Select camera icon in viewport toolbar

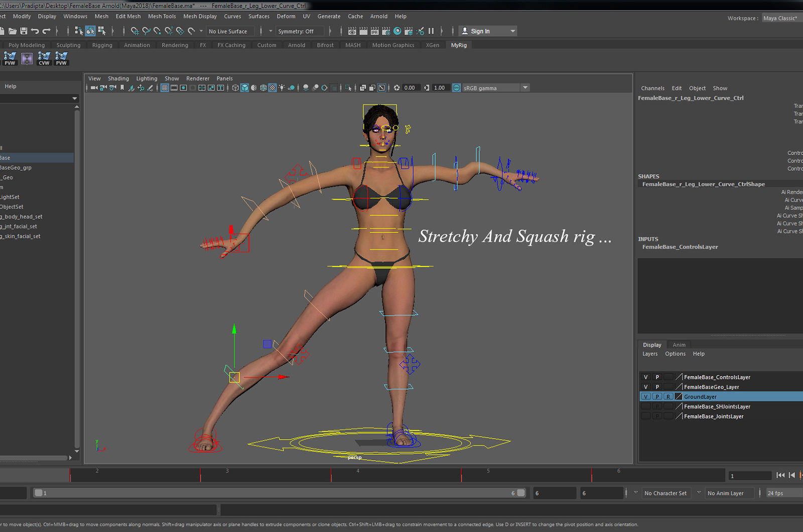coord(94,88)
